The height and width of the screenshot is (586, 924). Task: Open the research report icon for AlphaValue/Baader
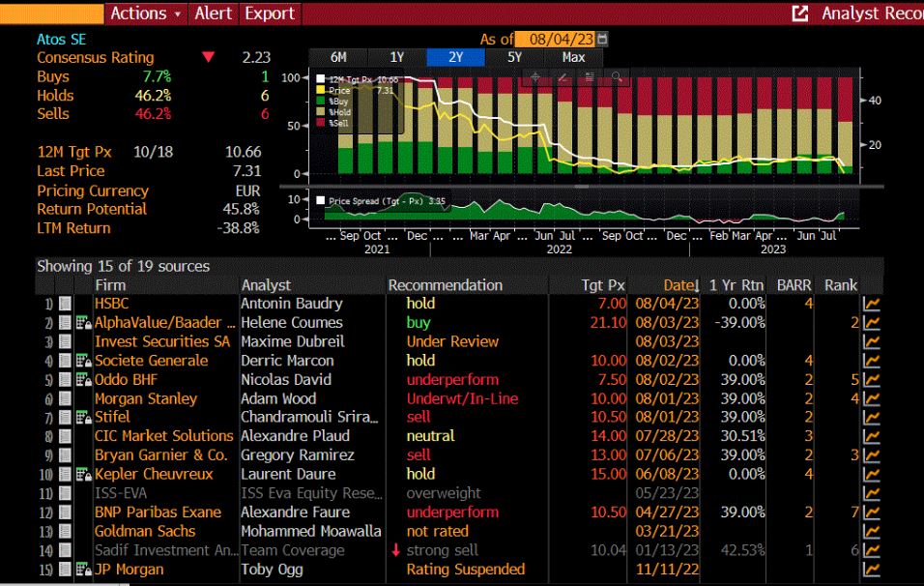coord(84,322)
